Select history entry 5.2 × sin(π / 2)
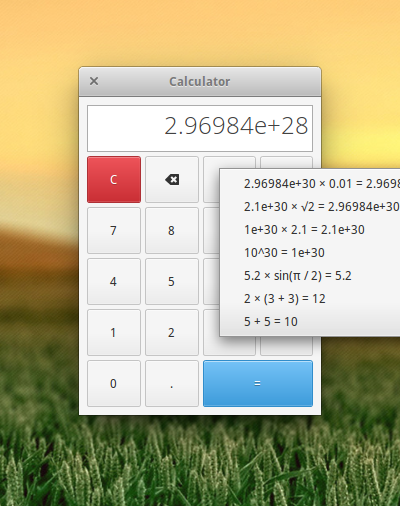The image size is (400, 506). 310,276
